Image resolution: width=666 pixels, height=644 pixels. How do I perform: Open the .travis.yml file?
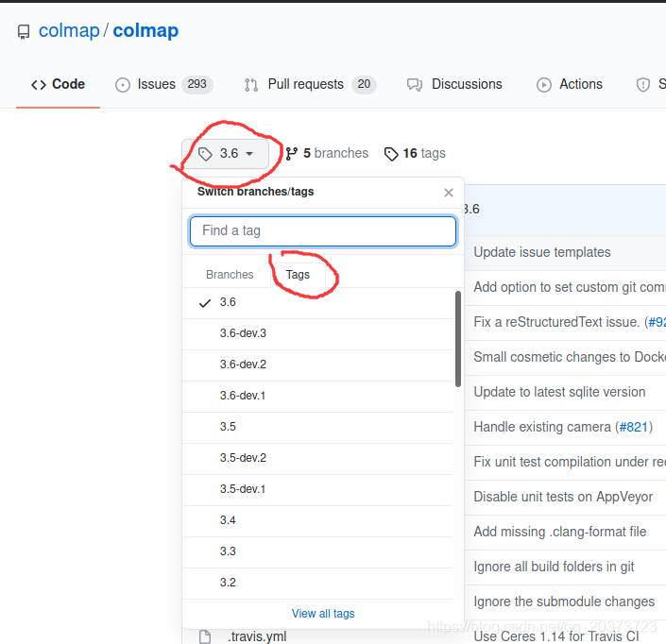click(257, 636)
